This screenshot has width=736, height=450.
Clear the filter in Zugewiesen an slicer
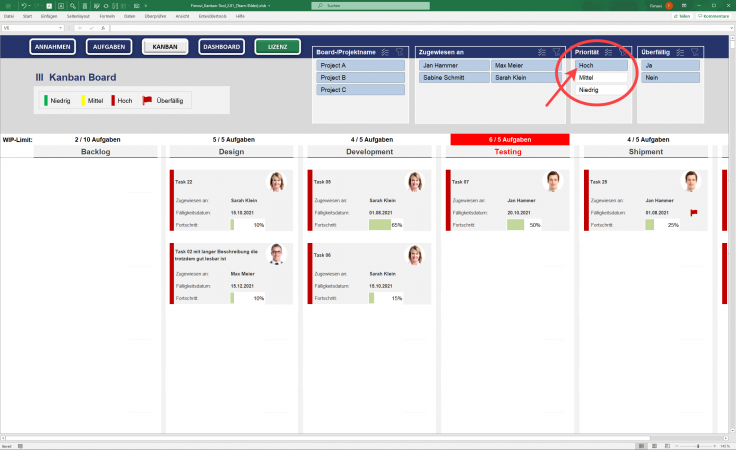coord(556,51)
